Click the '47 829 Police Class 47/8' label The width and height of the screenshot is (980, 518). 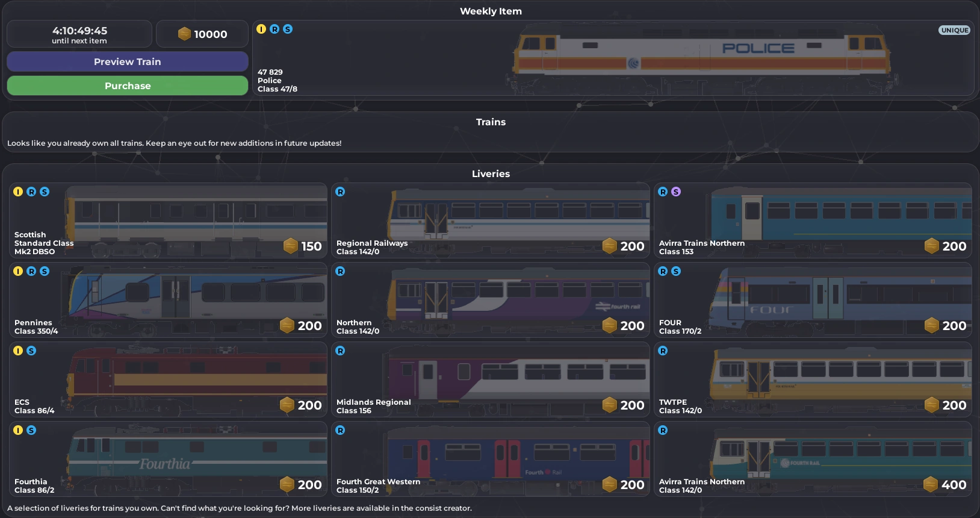click(x=278, y=80)
